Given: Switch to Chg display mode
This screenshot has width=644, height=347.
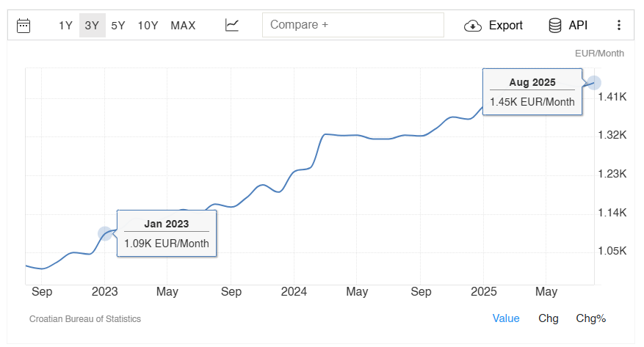Looking at the screenshot, I should point(549,318).
